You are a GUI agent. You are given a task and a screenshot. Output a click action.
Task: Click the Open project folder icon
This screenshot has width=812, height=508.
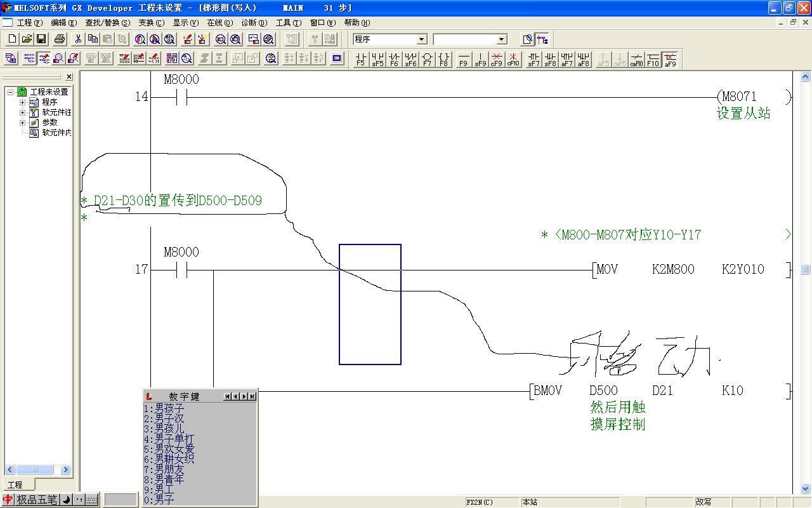click(27, 39)
